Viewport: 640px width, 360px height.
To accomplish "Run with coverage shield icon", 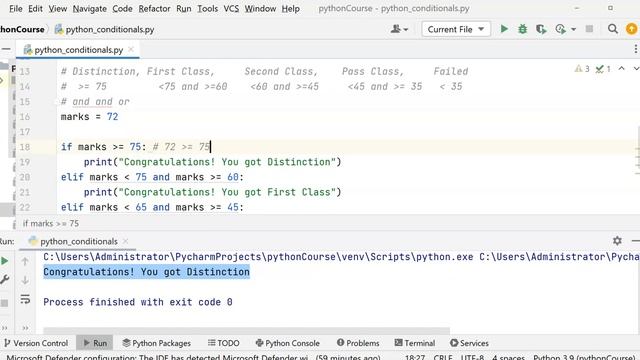I will tap(541, 29).
